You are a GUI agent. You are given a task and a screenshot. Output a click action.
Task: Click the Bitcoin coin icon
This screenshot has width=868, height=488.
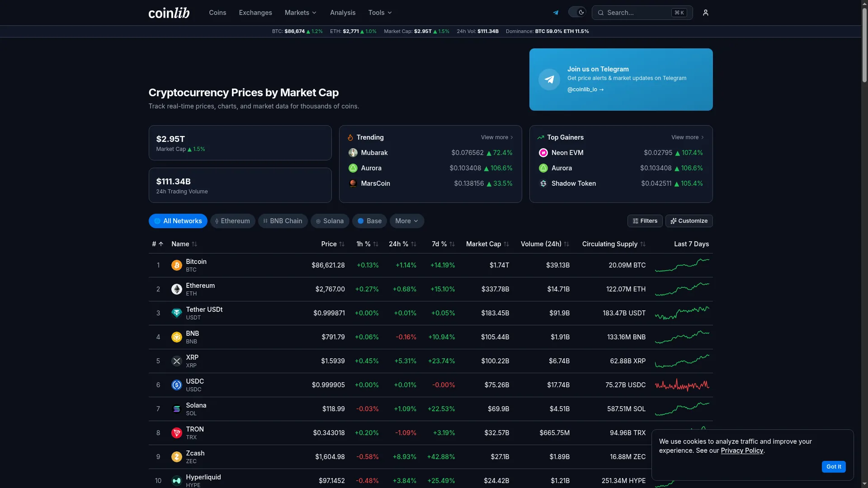177,265
